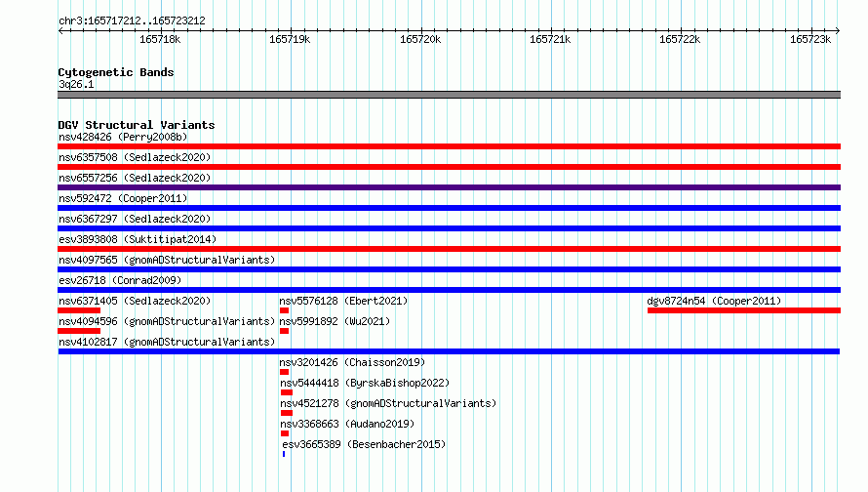
Task: Click the DGV Structural Variants track title
Action: click(137, 125)
